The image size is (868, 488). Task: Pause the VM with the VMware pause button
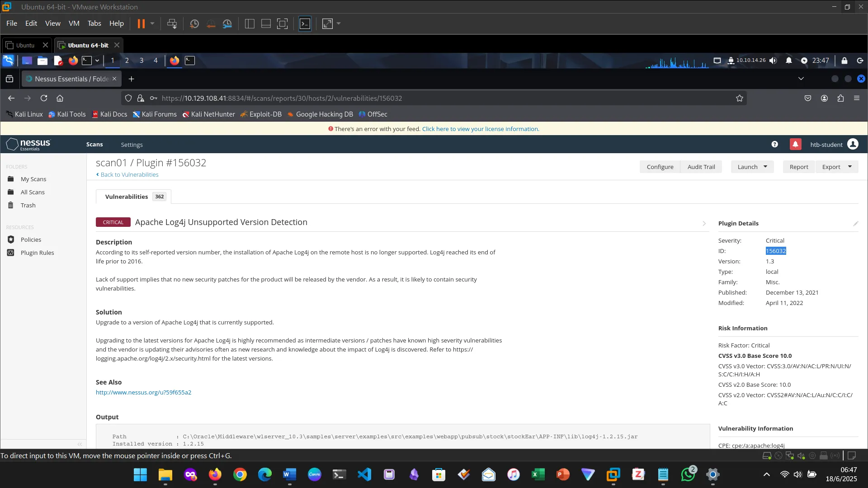pyautogui.click(x=141, y=23)
